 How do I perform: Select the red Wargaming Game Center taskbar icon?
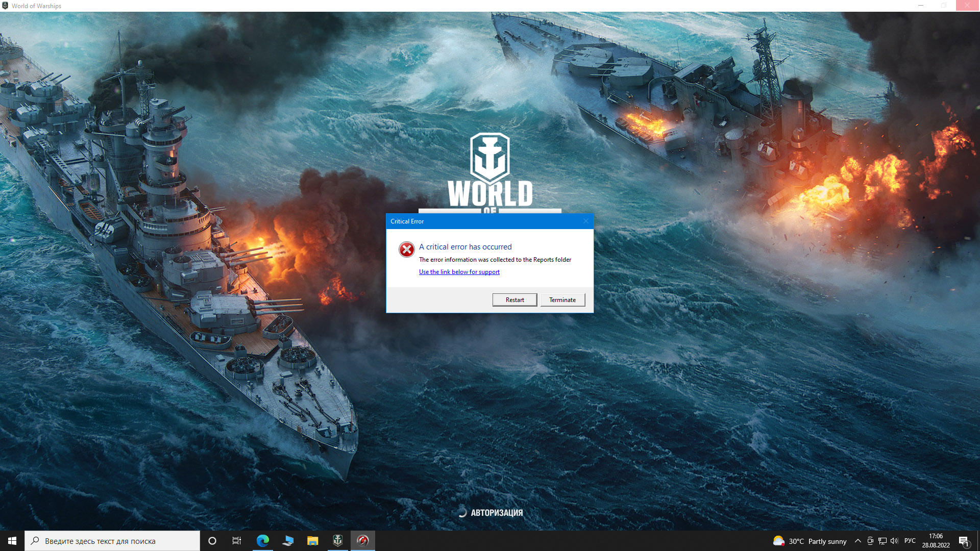click(363, 541)
